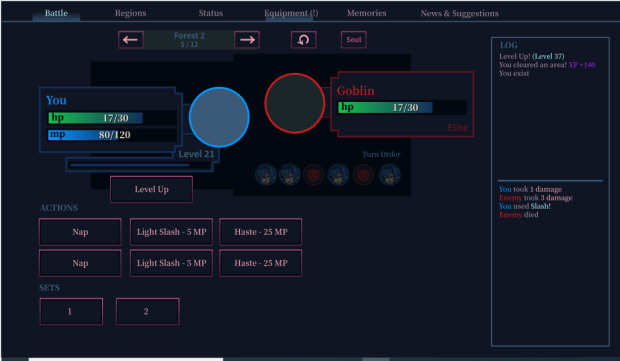The height and width of the screenshot is (361, 620).
Task: Open the Equipment (!) tab
Action: click(x=291, y=13)
